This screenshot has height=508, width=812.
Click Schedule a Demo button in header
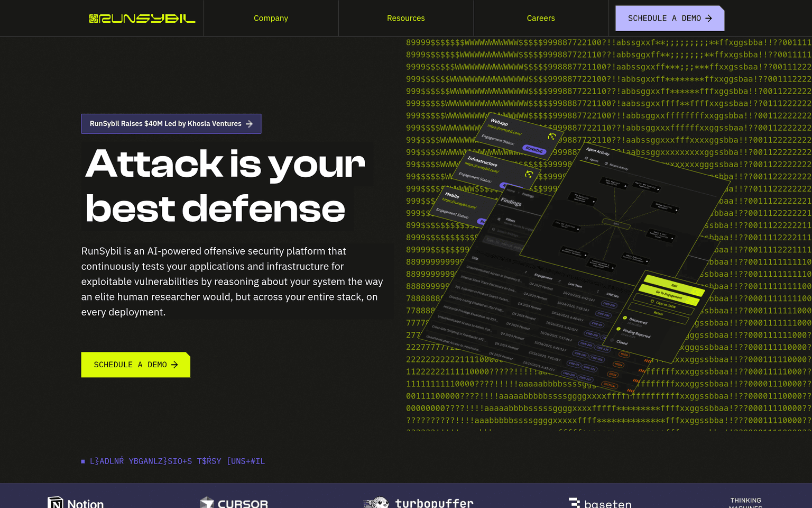point(670,18)
